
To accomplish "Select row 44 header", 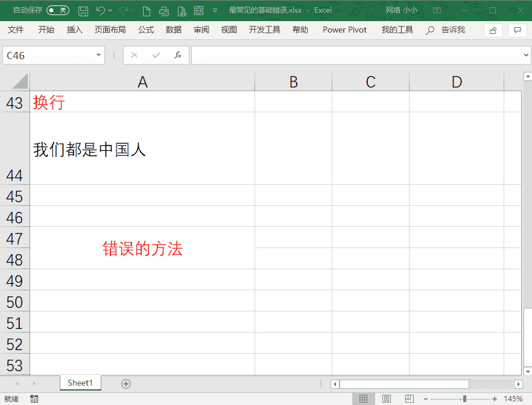I will (x=14, y=148).
